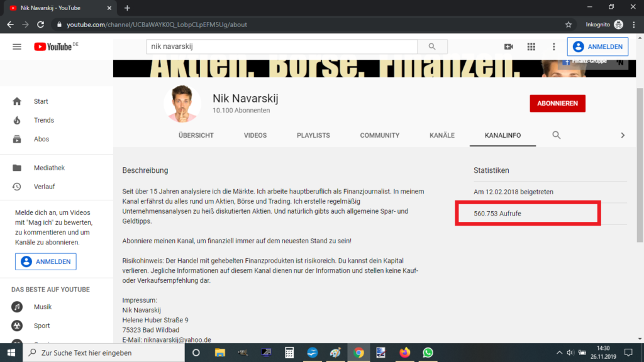Open File Explorer from the taskbar

click(219, 353)
